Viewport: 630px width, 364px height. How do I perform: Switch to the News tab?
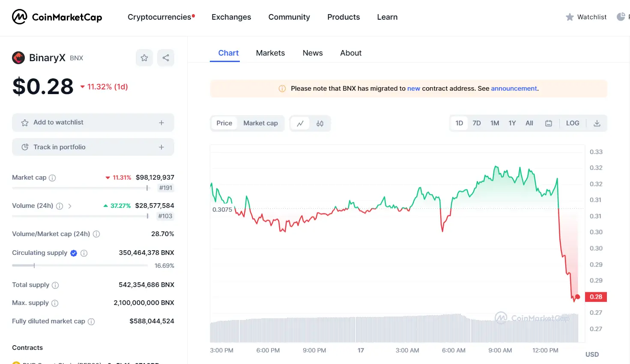coord(313,53)
